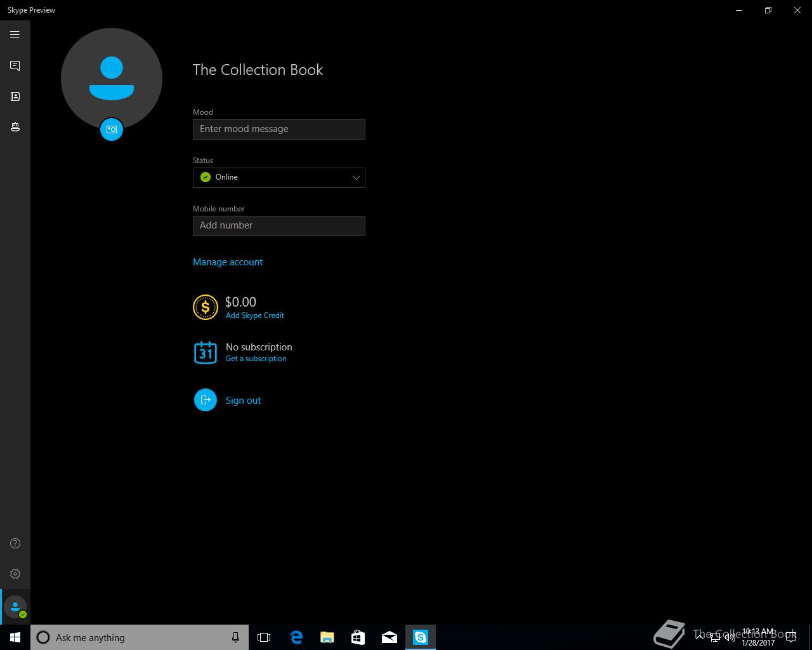Image resolution: width=812 pixels, height=650 pixels.
Task: Launch Microsoft Edge from taskbar
Action: pos(296,637)
